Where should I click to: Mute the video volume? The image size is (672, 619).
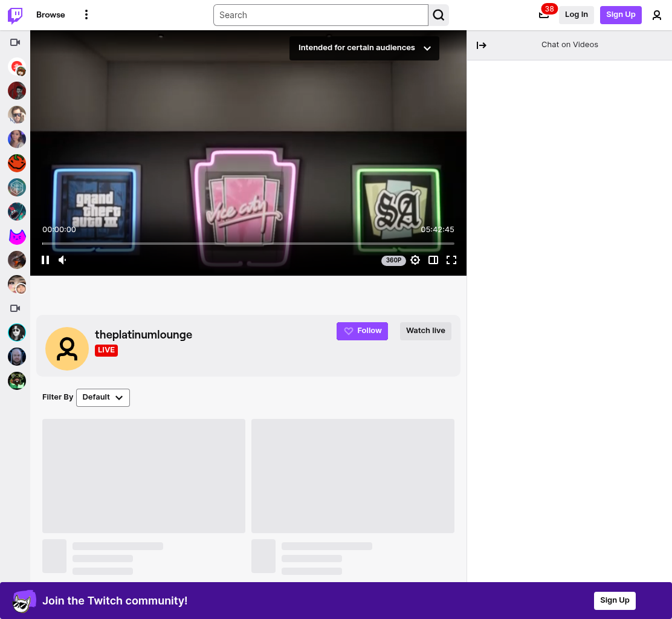coord(63,260)
